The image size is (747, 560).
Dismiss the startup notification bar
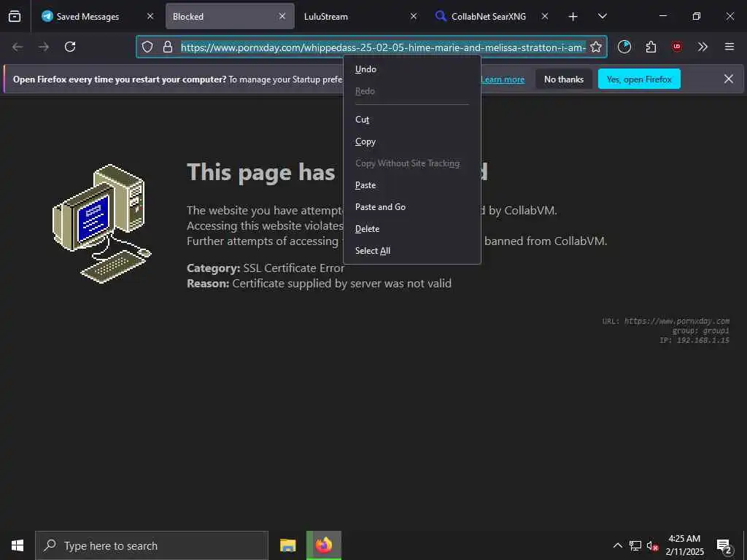pyautogui.click(x=729, y=79)
